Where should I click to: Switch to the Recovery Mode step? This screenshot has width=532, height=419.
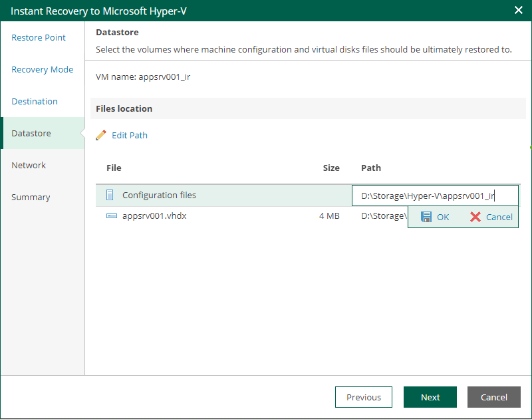tap(43, 69)
